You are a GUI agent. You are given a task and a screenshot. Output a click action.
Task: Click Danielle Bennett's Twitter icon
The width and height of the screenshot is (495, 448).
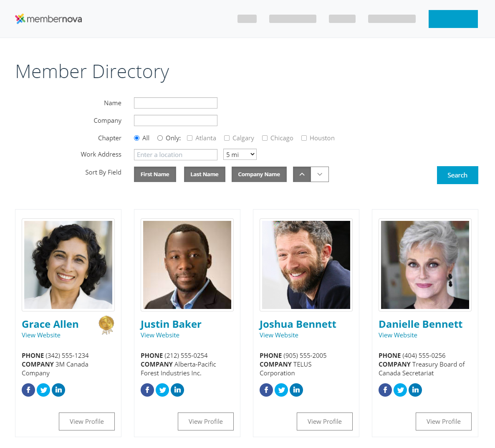400,390
